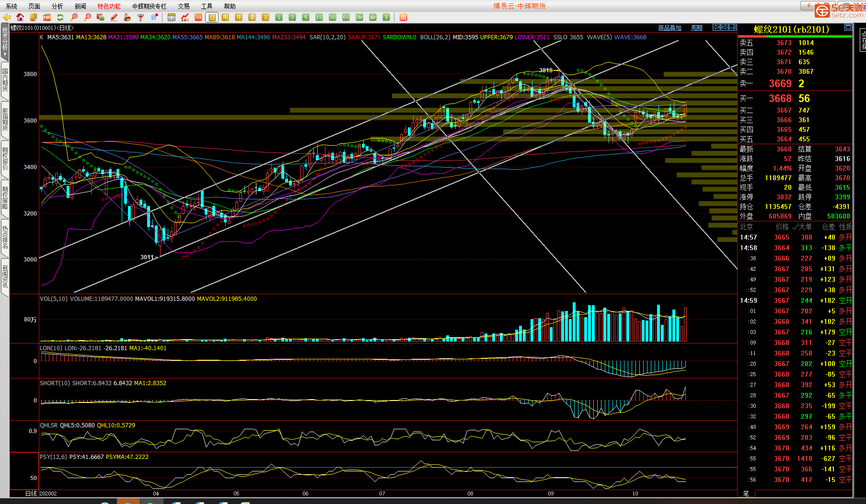866x504 pixels.
Task: Select 2hr period button
Action: click(359, 17)
